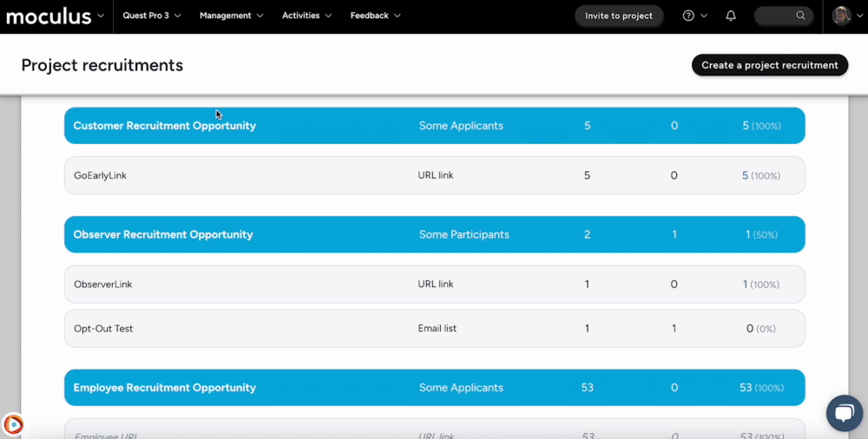Viewport: 868px width, 439px height.
Task: Open the GoEarlyLink recruitment row
Action: tap(101, 175)
